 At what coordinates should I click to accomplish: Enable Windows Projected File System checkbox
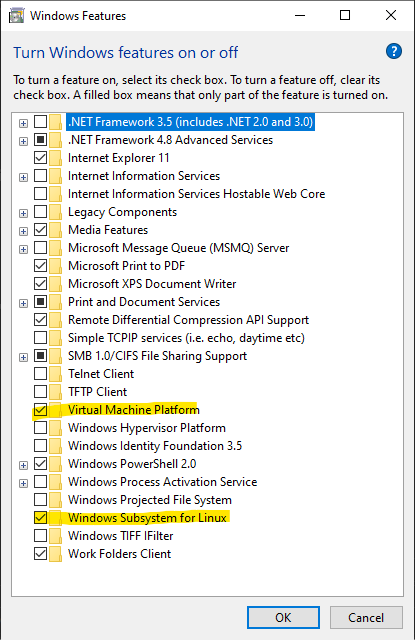[x=40, y=500]
